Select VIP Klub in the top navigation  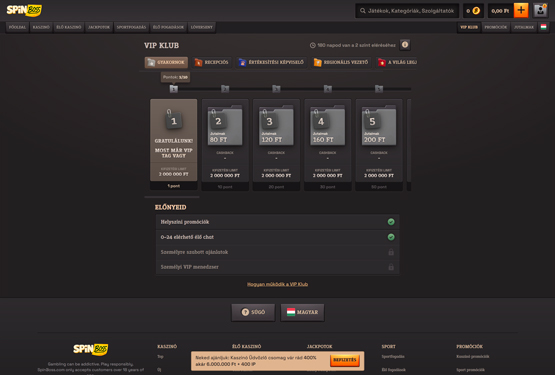tap(469, 27)
